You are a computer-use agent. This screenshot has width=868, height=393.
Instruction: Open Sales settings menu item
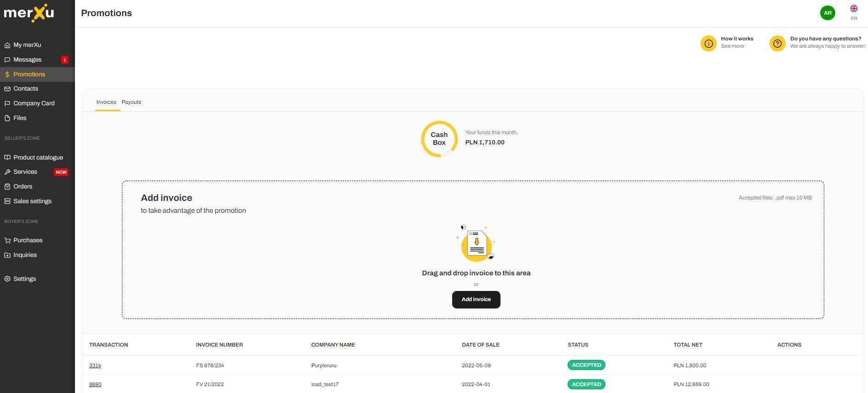(32, 201)
